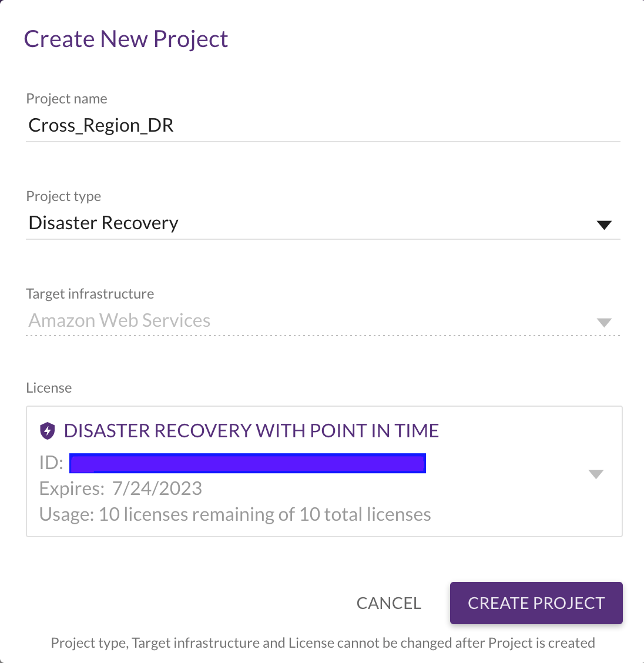Click the DISASTER RECOVERY WITH POINT IN TIME label
Image resolution: width=644 pixels, height=663 pixels.
tap(251, 430)
